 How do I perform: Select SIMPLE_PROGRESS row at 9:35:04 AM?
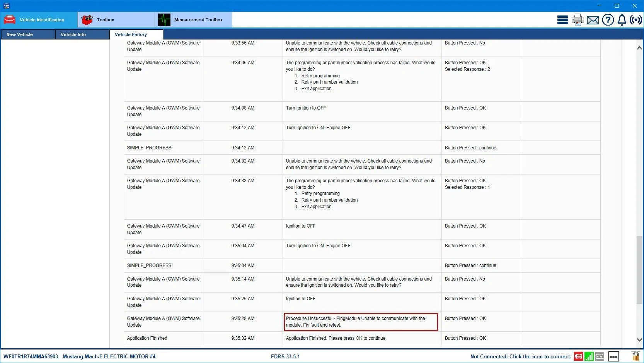[x=149, y=265]
